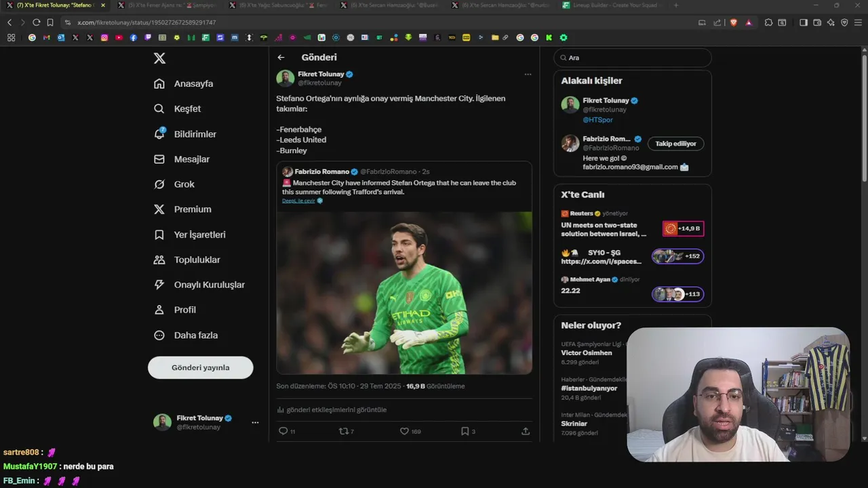
Task: Open the Brave Wallet icon
Action: pos(817,22)
